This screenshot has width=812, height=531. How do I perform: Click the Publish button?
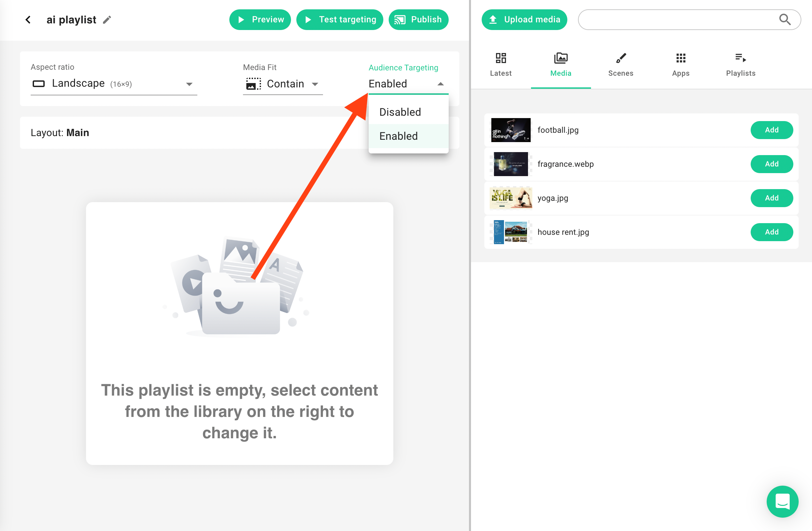[418, 19]
